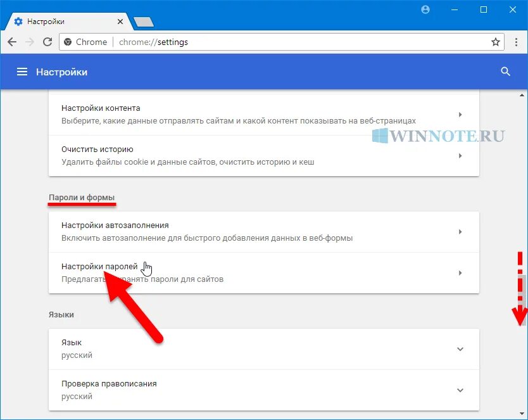Viewport: 528px width, 420px height.
Task: Close the Настройки tab
Action: point(120,22)
